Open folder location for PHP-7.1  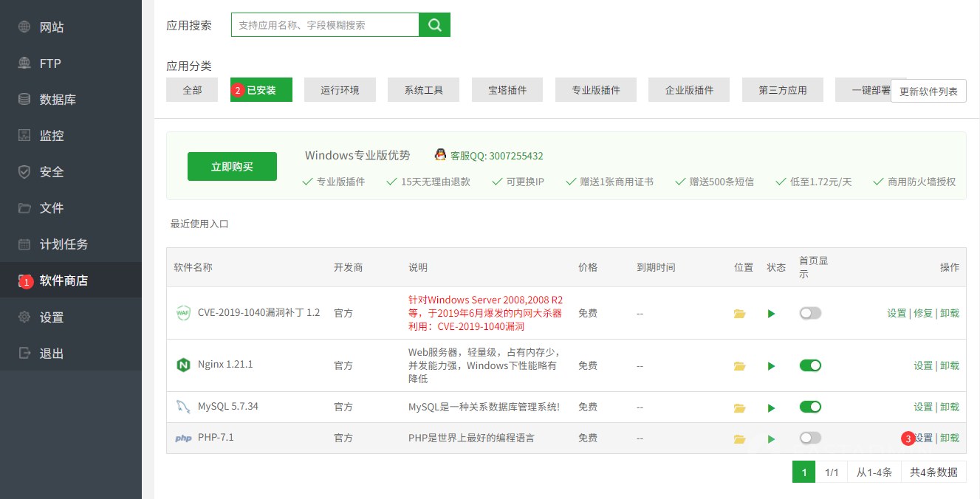click(x=739, y=438)
